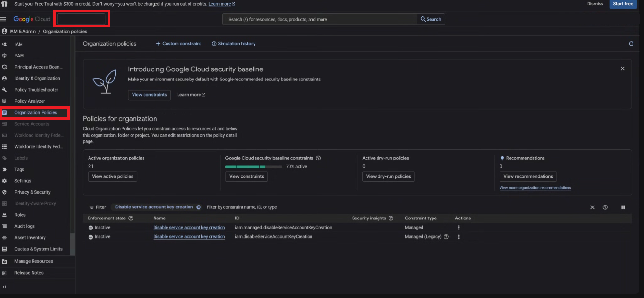The width and height of the screenshot is (644, 298).
Task: Open Identity-Aware Proxy in sidebar
Action: 35,204
